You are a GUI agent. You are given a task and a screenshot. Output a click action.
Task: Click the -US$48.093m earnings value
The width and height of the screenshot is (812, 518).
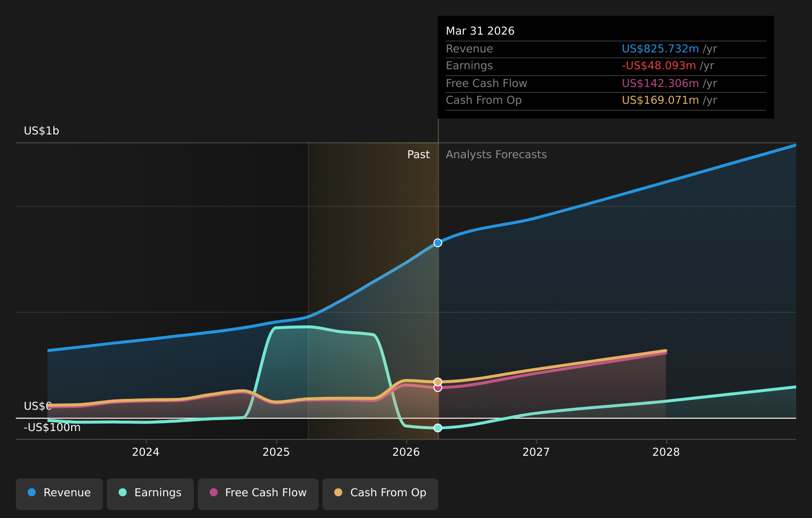click(659, 66)
